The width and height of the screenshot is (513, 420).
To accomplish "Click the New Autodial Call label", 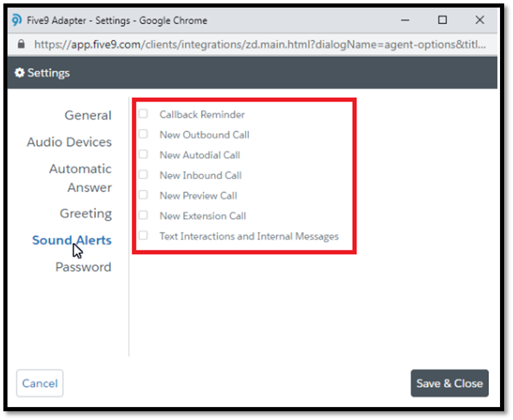I will [x=200, y=155].
